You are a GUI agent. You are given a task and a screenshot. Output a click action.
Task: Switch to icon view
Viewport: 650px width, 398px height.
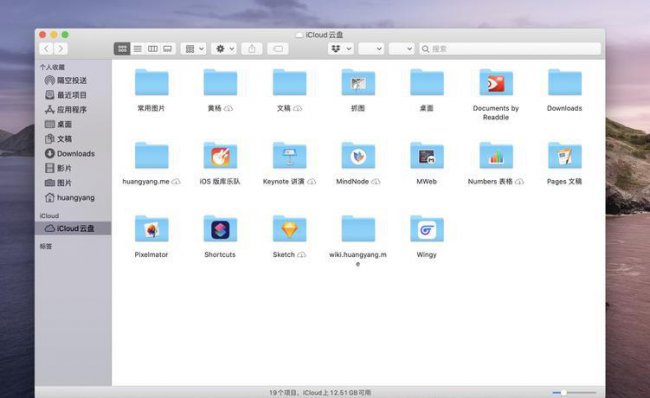(x=122, y=49)
